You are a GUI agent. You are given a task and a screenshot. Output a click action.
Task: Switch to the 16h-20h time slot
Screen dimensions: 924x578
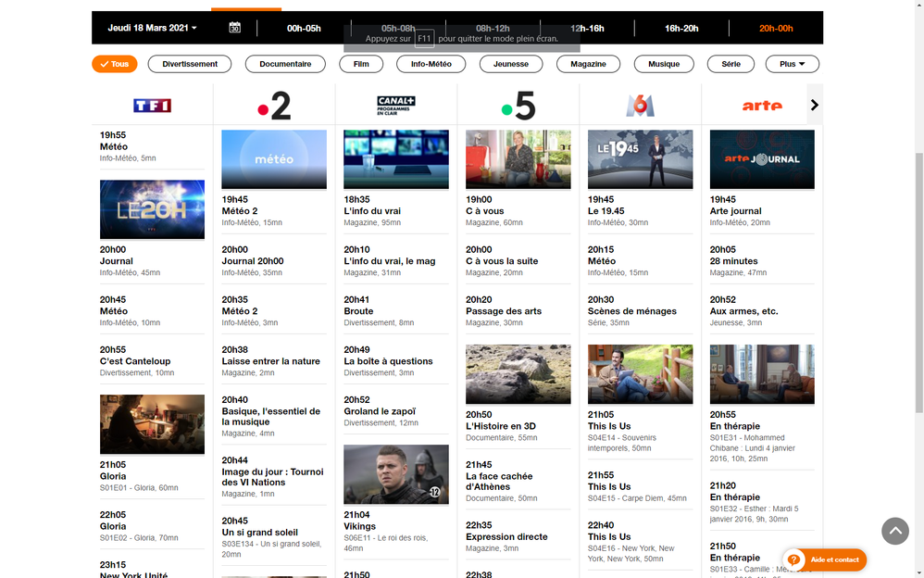(x=681, y=28)
